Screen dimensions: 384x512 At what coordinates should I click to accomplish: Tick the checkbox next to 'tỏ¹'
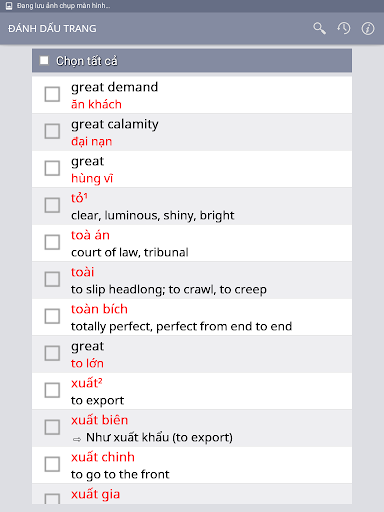tap(52, 205)
